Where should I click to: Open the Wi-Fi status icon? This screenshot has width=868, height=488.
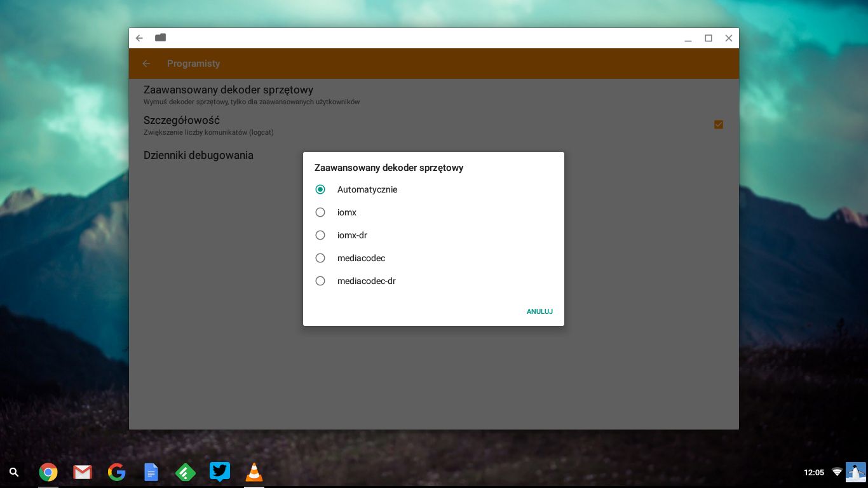[x=837, y=472]
